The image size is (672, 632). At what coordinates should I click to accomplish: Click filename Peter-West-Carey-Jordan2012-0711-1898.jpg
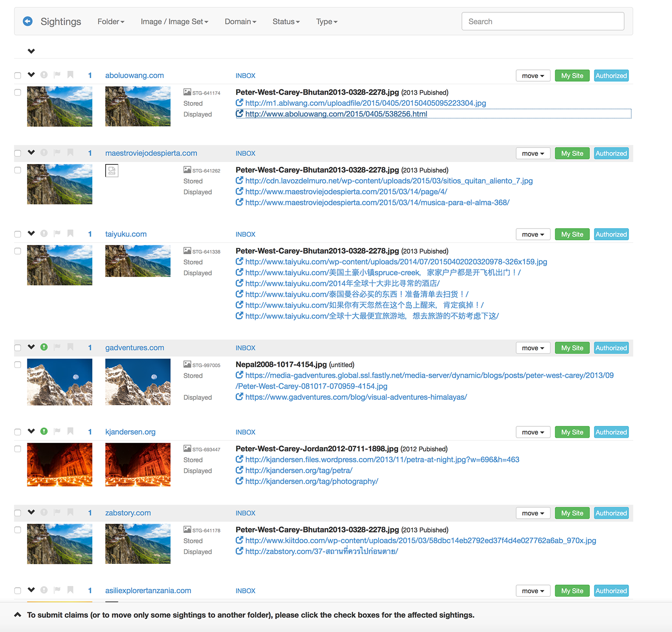[317, 449]
